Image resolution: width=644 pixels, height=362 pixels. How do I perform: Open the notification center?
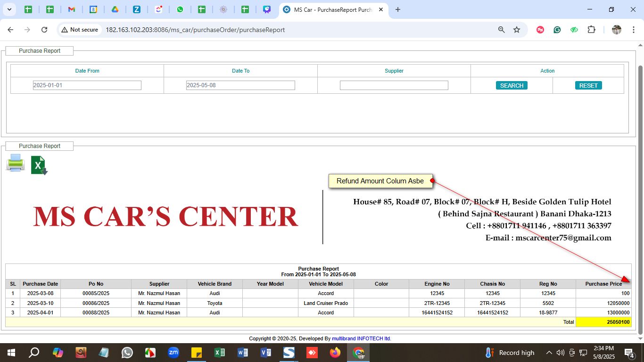[629, 353]
